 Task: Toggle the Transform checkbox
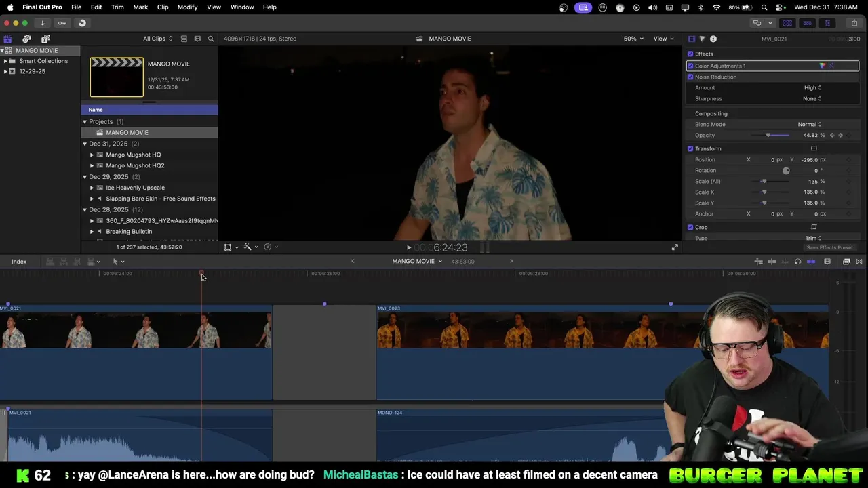coord(690,148)
